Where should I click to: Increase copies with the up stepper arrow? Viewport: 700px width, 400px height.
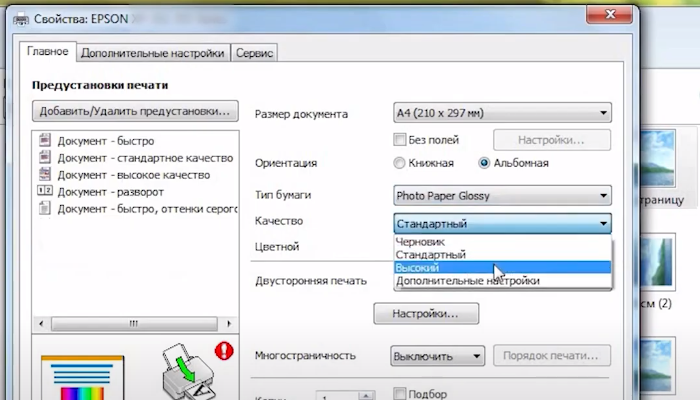tap(366, 395)
